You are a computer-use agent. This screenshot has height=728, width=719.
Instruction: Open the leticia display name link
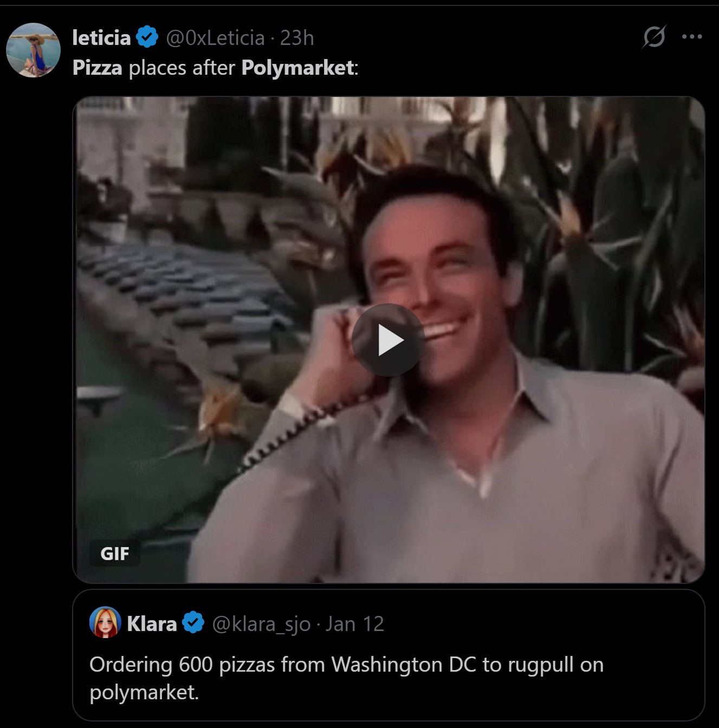(x=101, y=38)
